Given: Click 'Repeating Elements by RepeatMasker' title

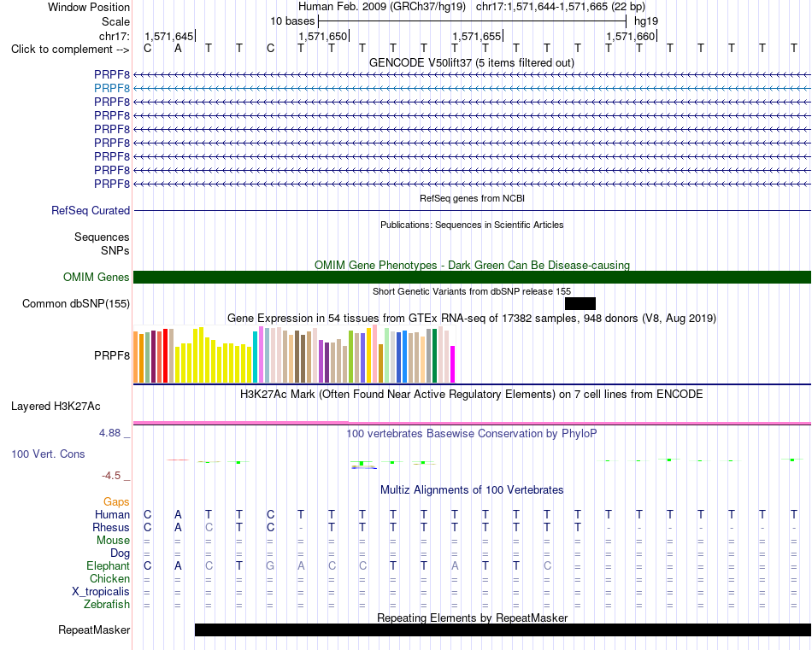Looking at the screenshot, I should click(x=473, y=618).
